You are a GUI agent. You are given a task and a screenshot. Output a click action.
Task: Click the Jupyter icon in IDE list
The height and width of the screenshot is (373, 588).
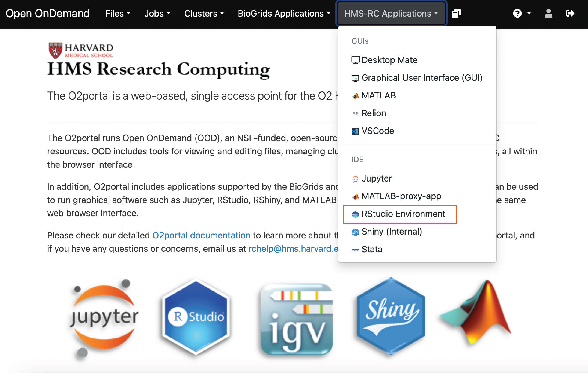click(355, 179)
